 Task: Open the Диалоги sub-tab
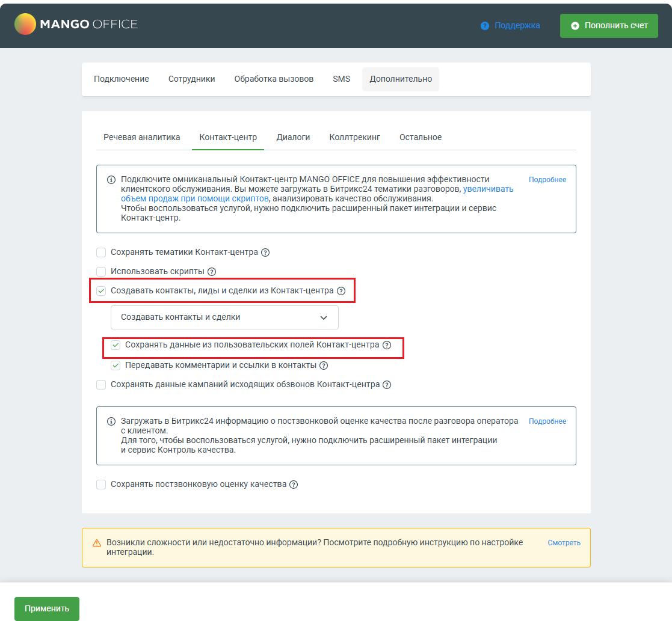coord(293,138)
